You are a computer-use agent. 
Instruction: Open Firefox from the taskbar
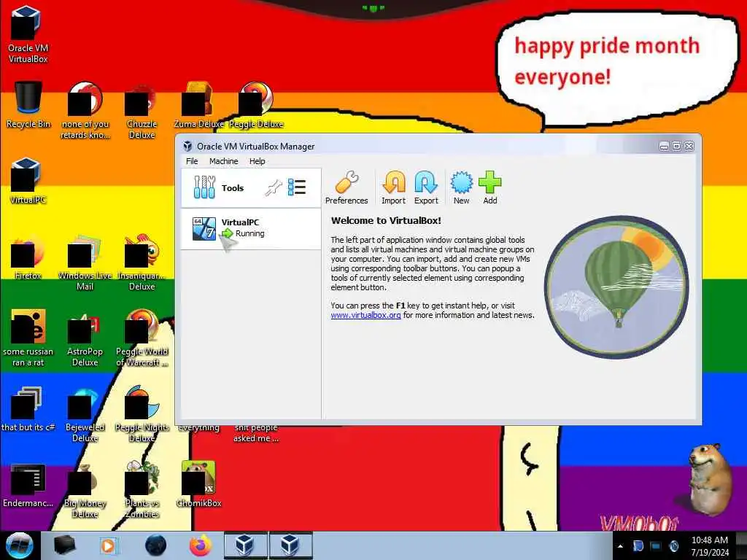tap(201, 545)
